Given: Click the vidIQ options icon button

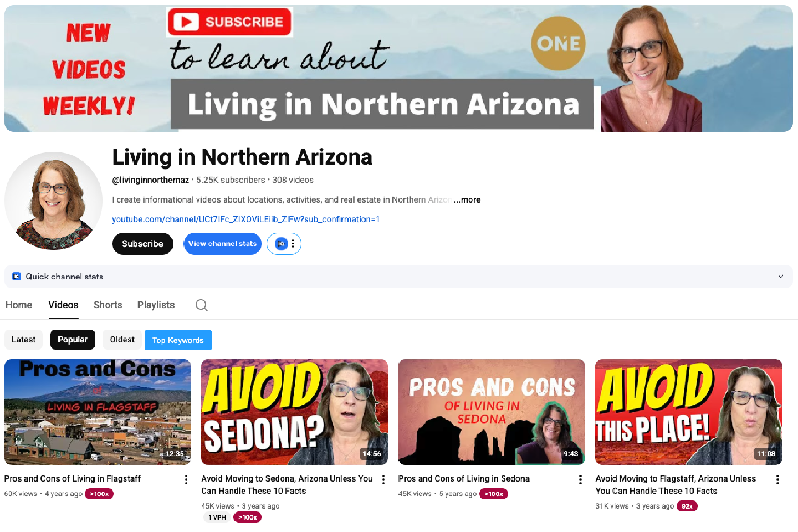Looking at the screenshot, I should tap(284, 244).
